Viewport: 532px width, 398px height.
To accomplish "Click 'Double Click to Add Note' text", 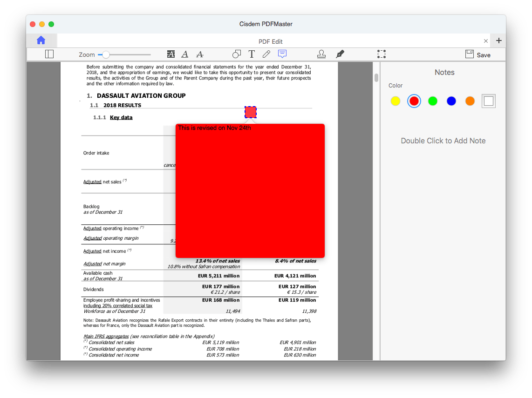I will [x=443, y=141].
